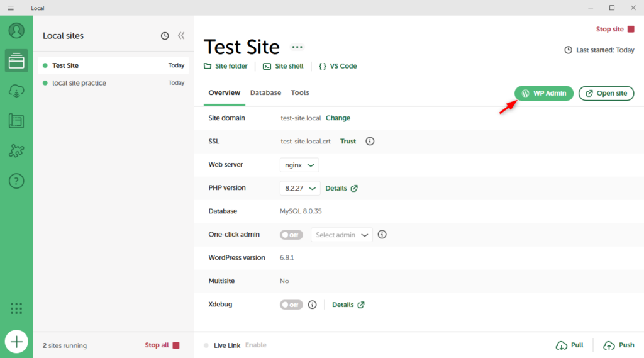The image size is (644, 358).
Task: Open site in VS Code
Action: pos(338,66)
